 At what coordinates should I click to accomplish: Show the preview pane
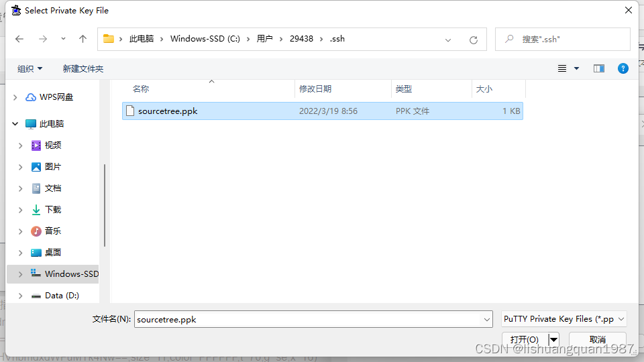click(x=599, y=68)
